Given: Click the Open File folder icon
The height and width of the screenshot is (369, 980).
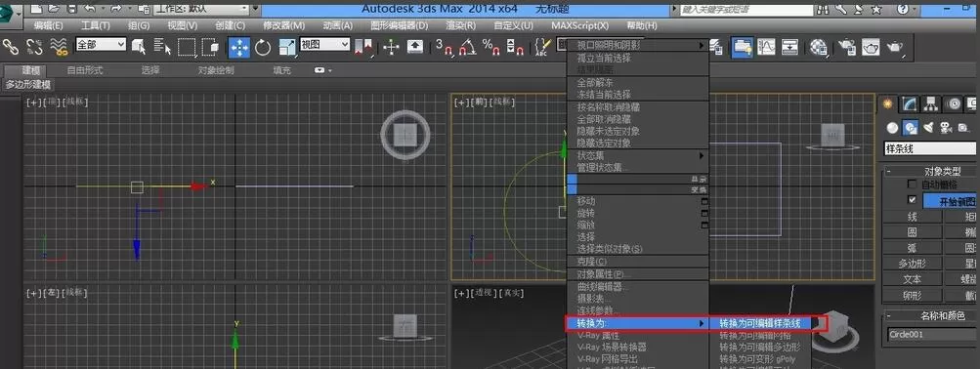Looking at the screenshot, I should click(x=55, y=9).
